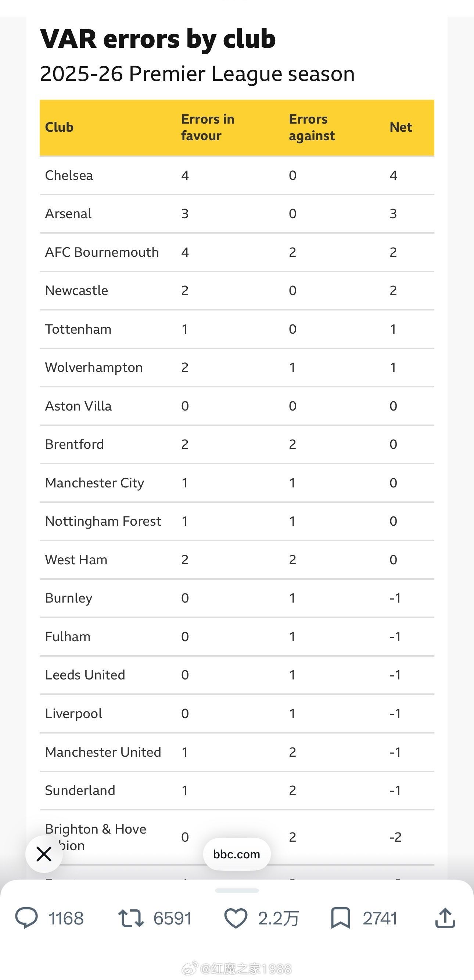
Task: Select the Liverpool club name
Action: pos(74,714)
